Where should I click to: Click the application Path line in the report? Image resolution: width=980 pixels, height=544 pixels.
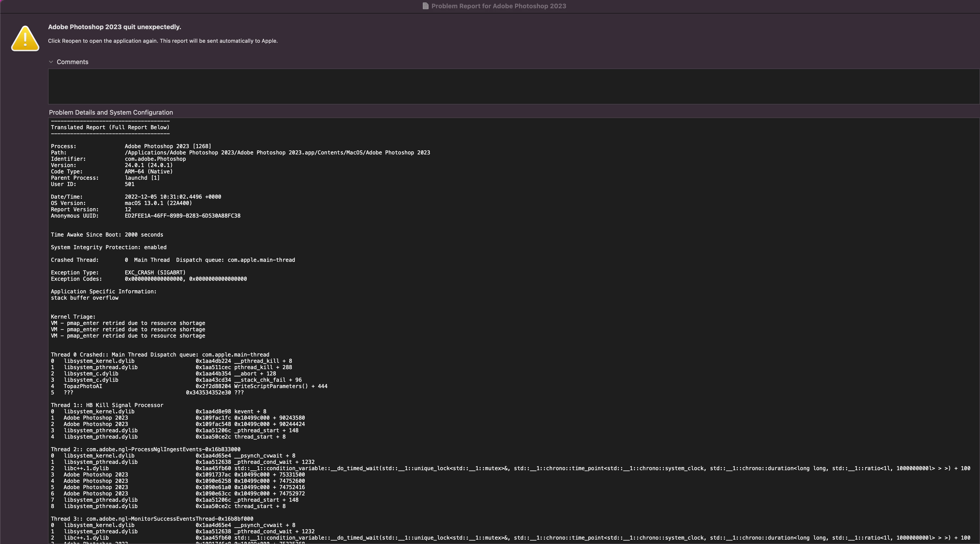click(x=277, y=153)
